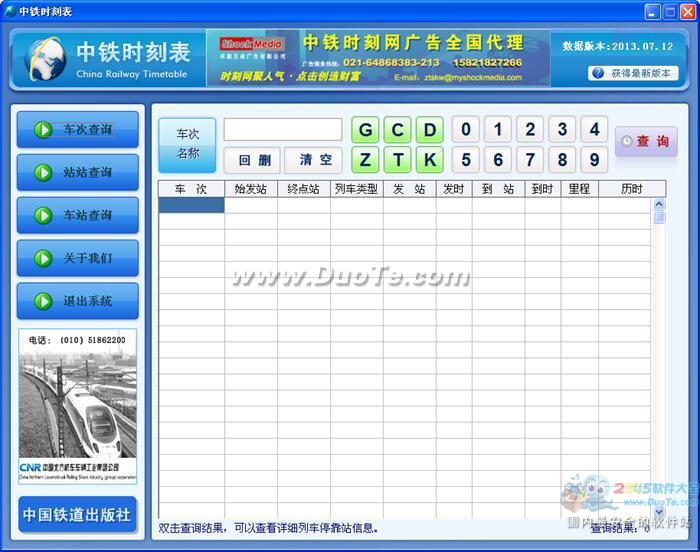Click the 历时 column header
700x552 pixels.
[x=632, y=189]
